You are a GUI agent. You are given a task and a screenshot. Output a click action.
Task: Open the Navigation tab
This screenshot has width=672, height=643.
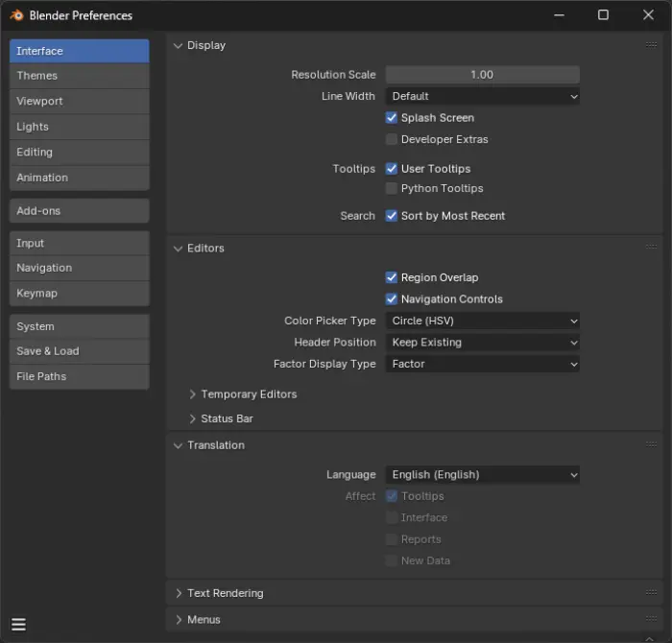coord(80,268)
